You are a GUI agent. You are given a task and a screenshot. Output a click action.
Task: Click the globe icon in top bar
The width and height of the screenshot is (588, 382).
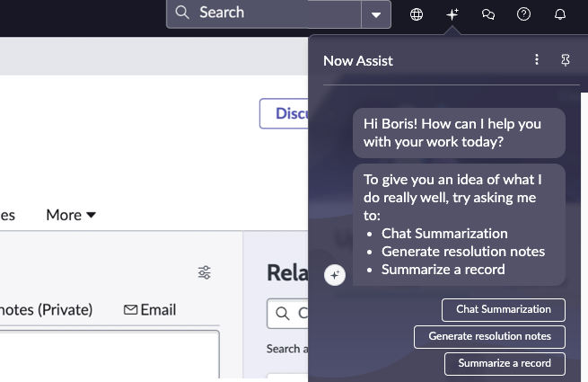coord(417,14)
